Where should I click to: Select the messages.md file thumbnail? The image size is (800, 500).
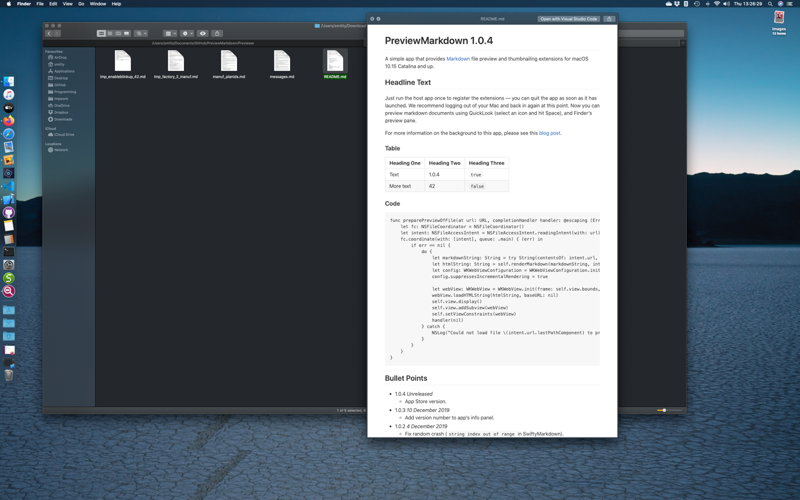point(282,62)
